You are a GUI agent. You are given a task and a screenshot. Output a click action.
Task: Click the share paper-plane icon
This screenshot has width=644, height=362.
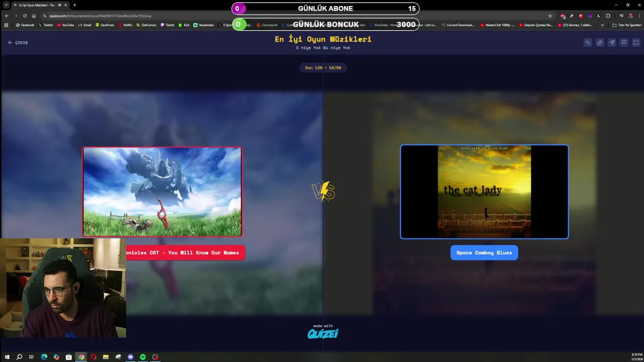(612, 43)
